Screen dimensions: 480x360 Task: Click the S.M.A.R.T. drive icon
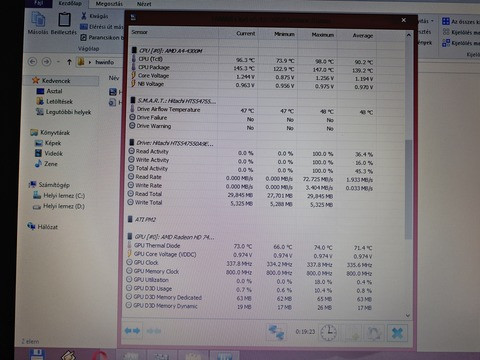133,100
